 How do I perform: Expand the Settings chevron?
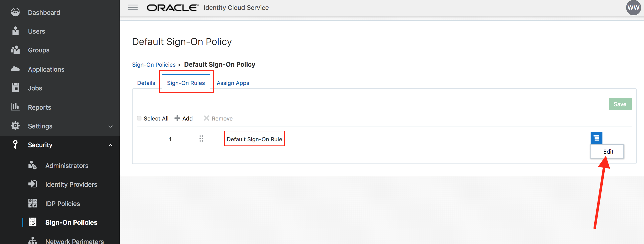tap(111, 126)
